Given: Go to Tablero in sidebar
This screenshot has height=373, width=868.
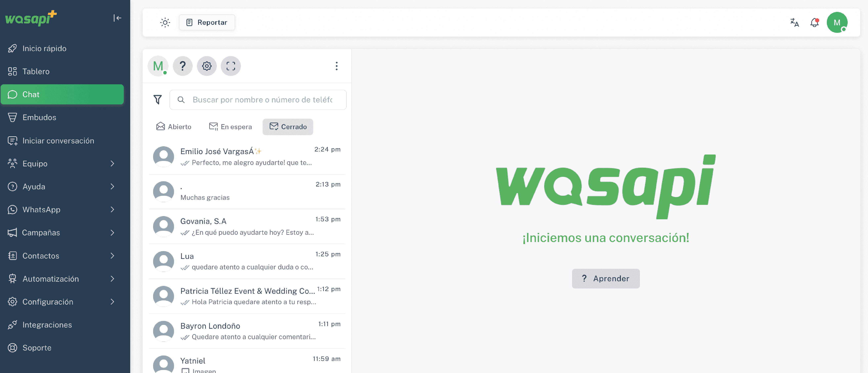Looking at the screenshot, I should point(62,71).
